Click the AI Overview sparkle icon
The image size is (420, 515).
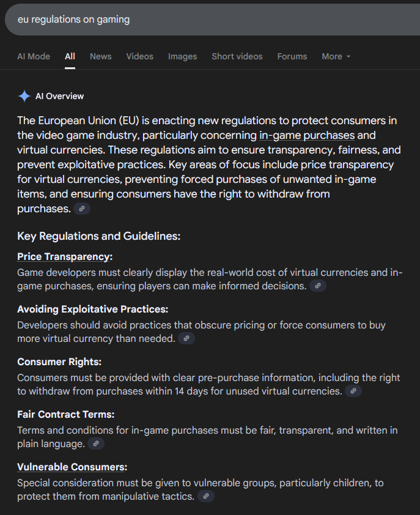point(24,96)
